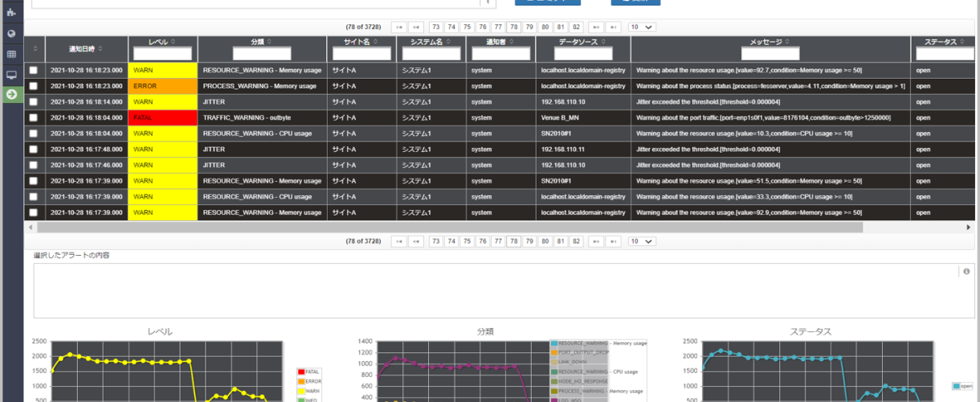Check the 16:17:46 JITTER row checkbox
Image resolution: width=980 pixels, height=402 pixels.
point(34,165)
